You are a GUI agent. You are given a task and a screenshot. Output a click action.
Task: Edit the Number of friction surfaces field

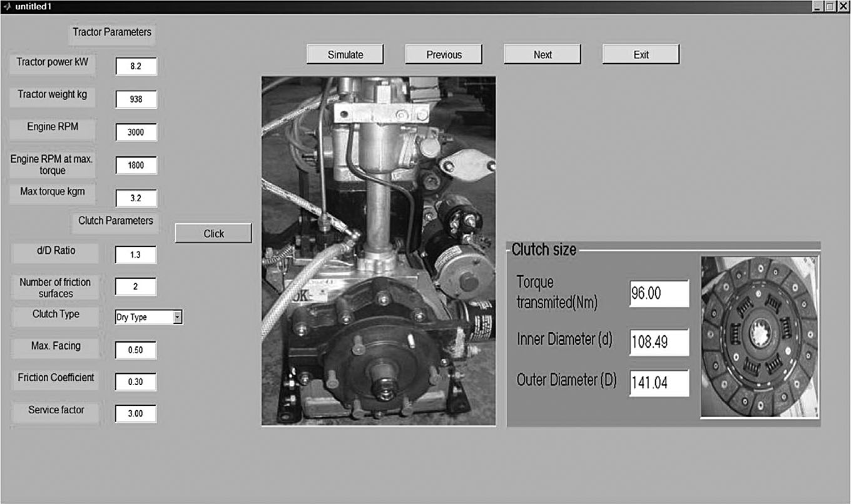click(x=136, y=287)
